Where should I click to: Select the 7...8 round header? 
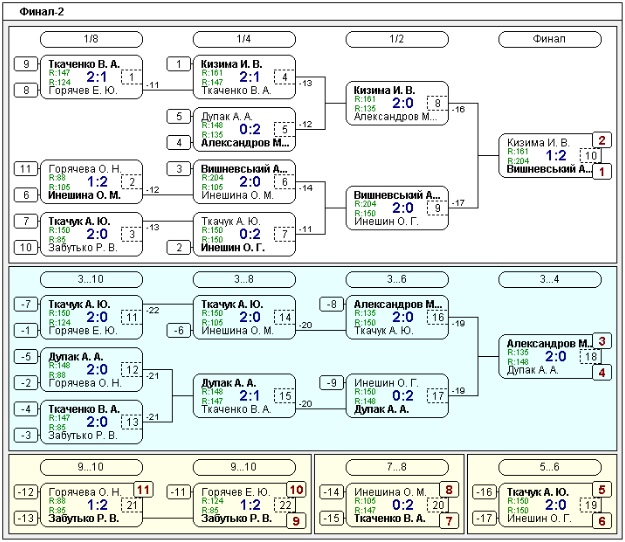(x=397, y=467)
